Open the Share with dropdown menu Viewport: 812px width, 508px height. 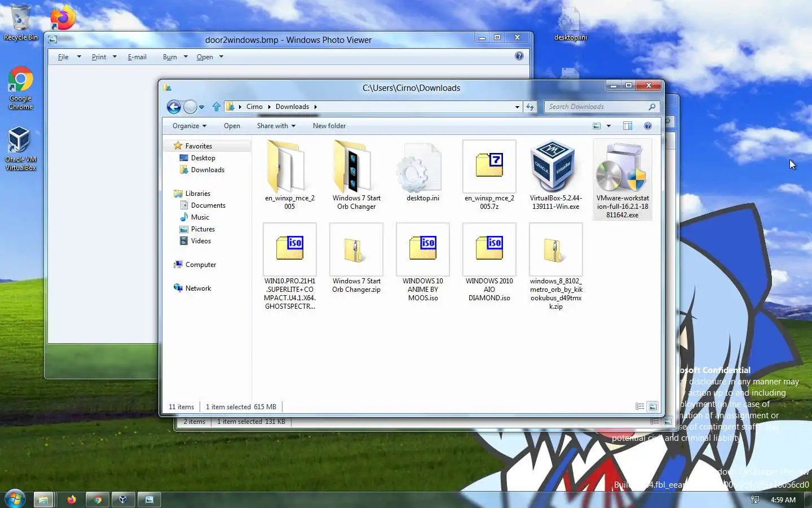(x=276, y=126)
